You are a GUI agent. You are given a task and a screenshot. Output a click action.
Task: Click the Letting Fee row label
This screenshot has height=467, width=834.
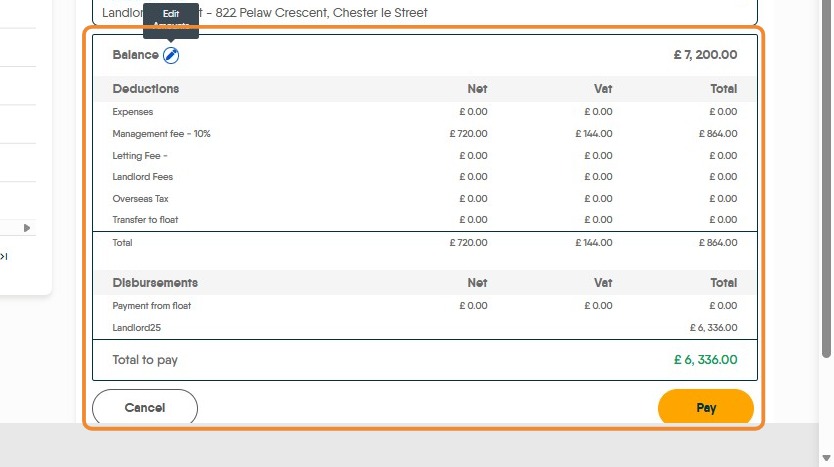pyautogui.click(x=140, y=156)
